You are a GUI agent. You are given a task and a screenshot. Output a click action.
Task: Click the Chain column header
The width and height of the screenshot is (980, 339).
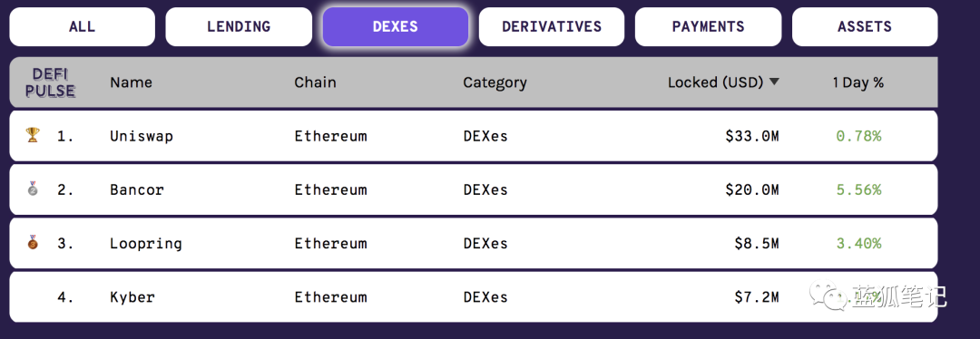315,82
